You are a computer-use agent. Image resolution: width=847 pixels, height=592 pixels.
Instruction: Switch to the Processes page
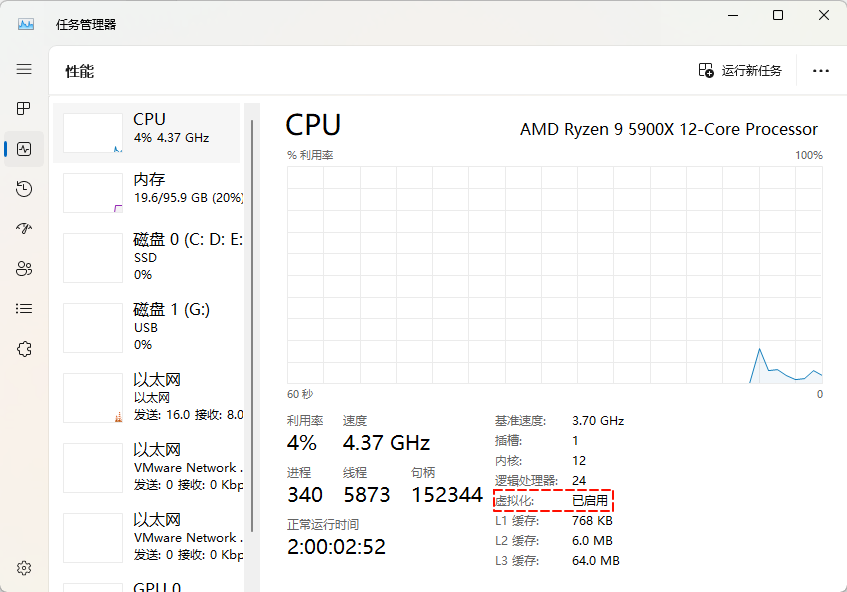(25, 109)
